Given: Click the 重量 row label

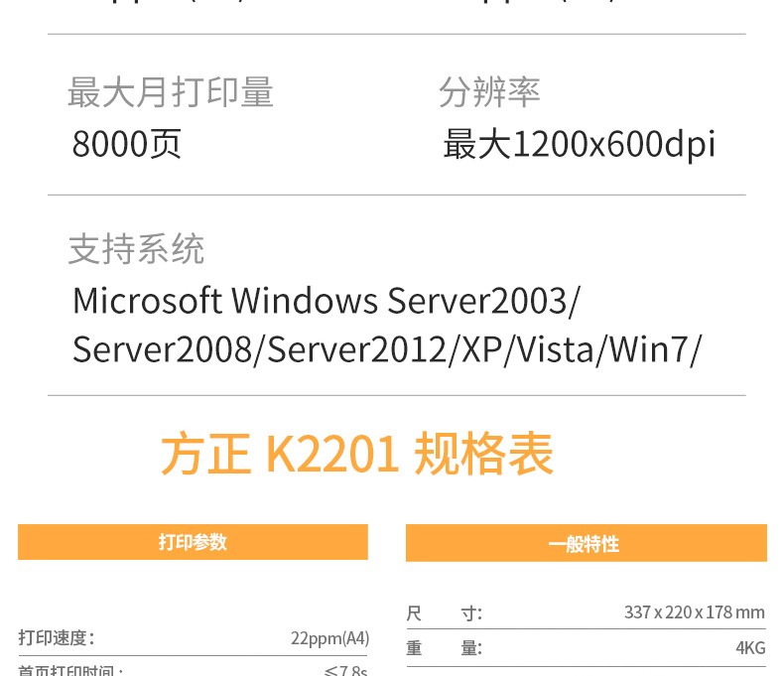Looking at the screenshot, I should coord(445,648).
